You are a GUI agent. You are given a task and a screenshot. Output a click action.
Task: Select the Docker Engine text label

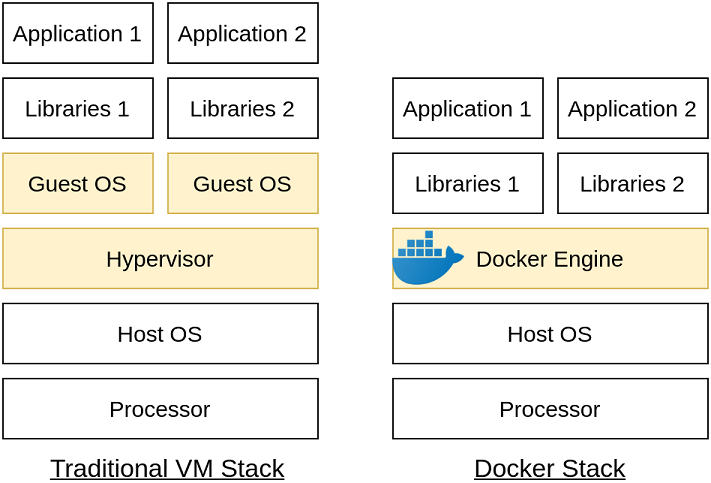pos(549,259)
